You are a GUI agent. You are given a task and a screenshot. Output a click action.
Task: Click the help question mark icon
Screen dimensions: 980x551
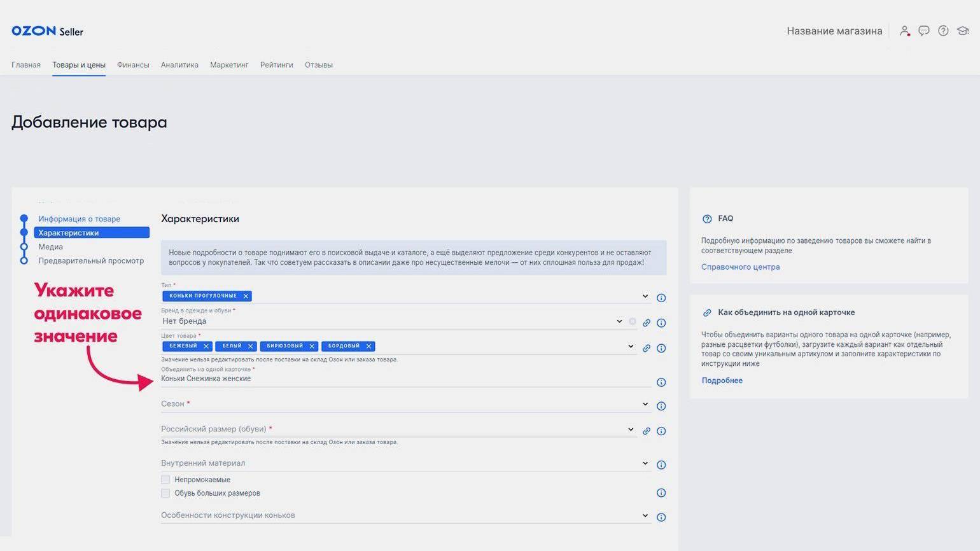click(x=943, y=31)
